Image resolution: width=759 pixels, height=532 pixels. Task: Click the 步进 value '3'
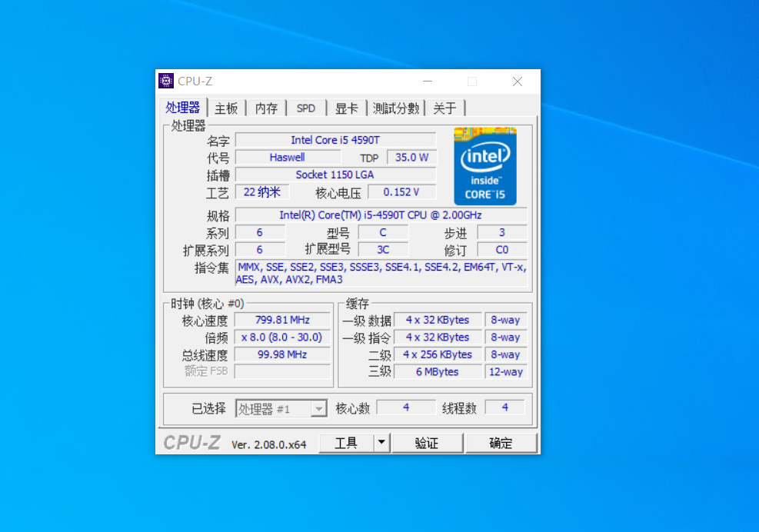point(502,232)
